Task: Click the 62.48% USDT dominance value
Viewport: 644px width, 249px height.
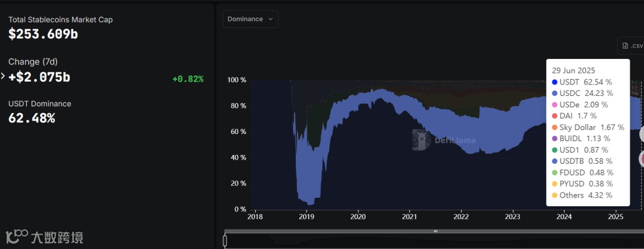Action: 32,119
